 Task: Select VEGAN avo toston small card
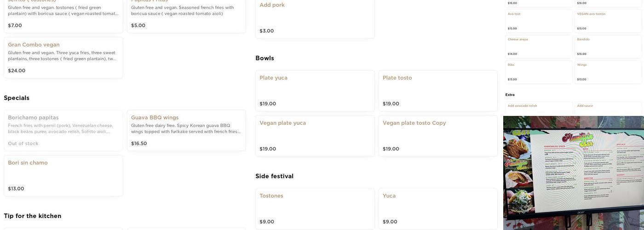[x=608, y=21]
